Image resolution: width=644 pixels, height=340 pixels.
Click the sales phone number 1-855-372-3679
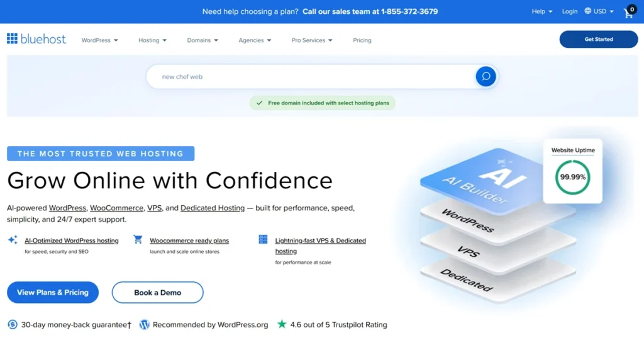[x=409, y=11]
